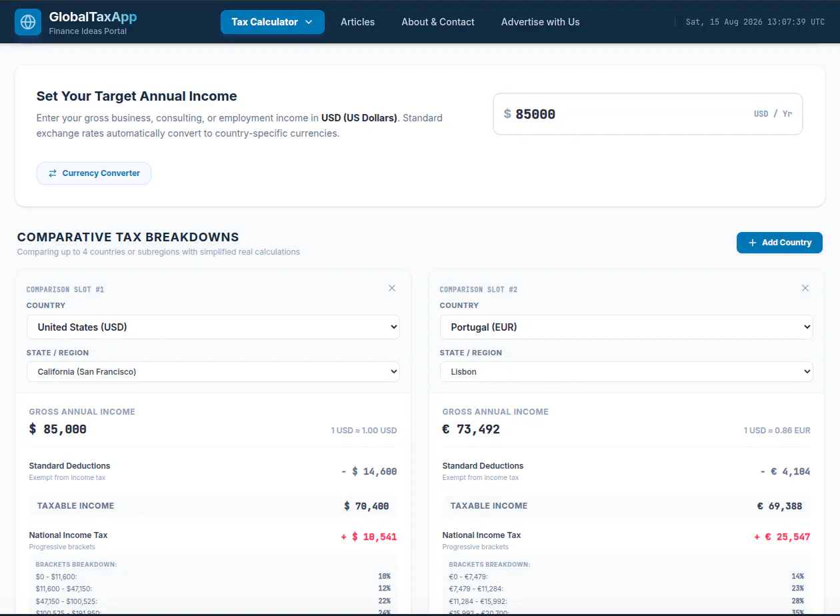Click the chevron arrow on Tax Calculator

[x=309, y=22]
